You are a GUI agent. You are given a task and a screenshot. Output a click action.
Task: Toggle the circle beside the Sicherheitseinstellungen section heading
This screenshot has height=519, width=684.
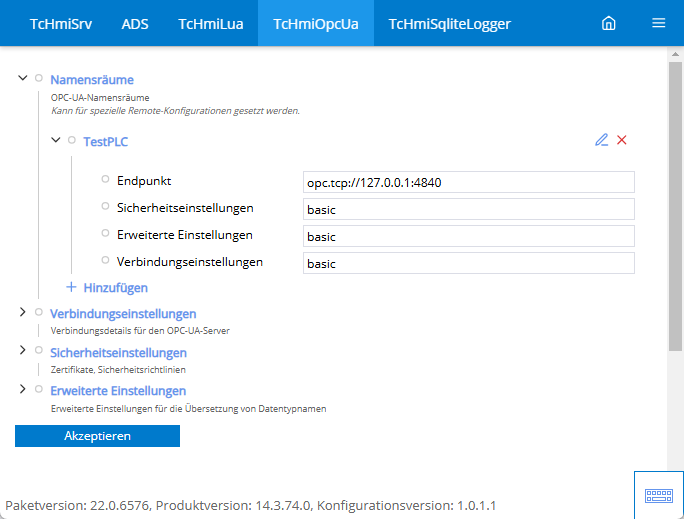(39, 350)
